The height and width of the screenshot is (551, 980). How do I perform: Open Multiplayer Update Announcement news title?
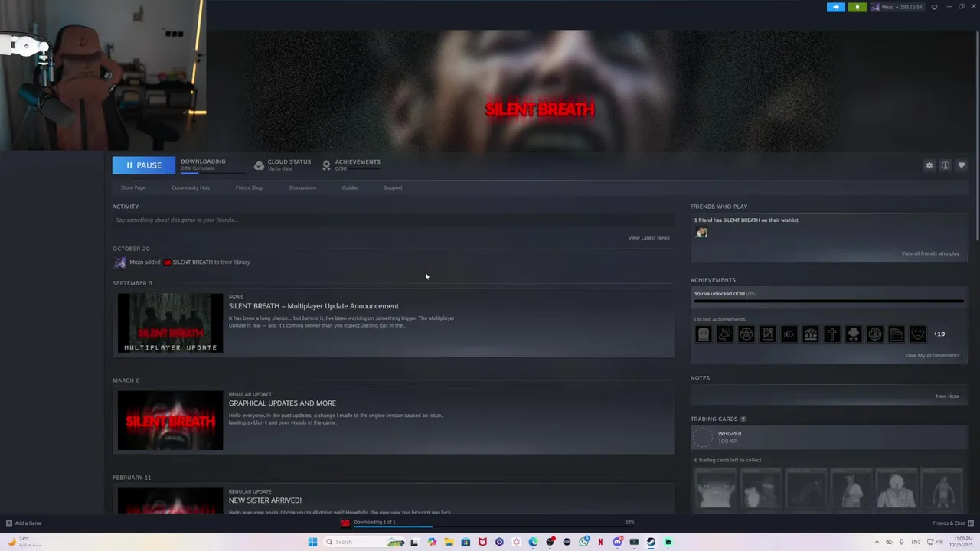[x=313, y=306]
